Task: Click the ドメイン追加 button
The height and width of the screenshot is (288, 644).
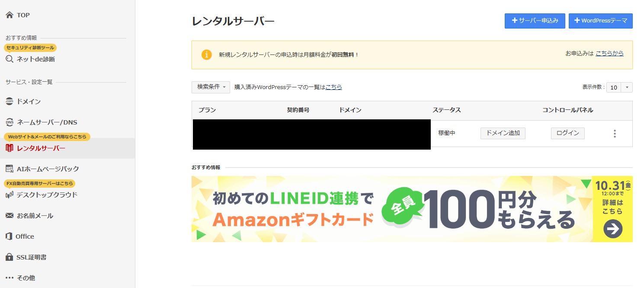Action: click(x=503, y=133)
